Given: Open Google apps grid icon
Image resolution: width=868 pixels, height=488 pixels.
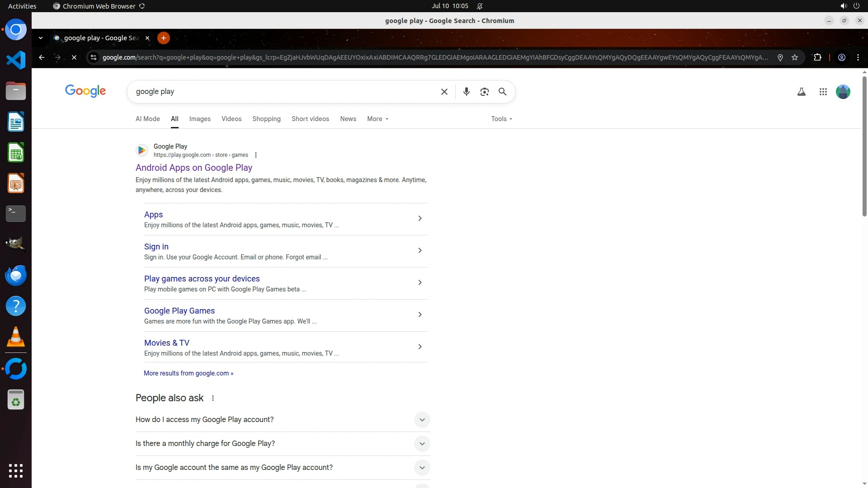Looking at the screenshot, I should (823, 92).
